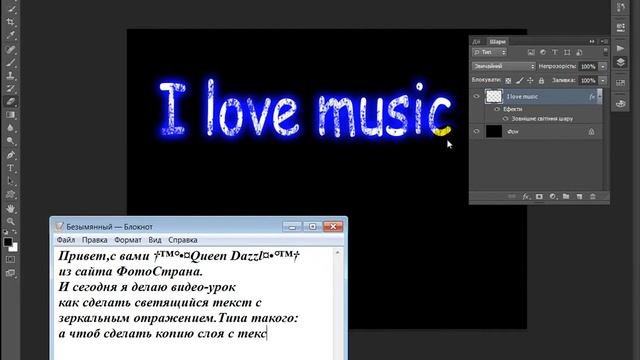Open the Справка menu in Notepad
The height and width of the screenshot is (360, 640).
[x=182, y=240]
